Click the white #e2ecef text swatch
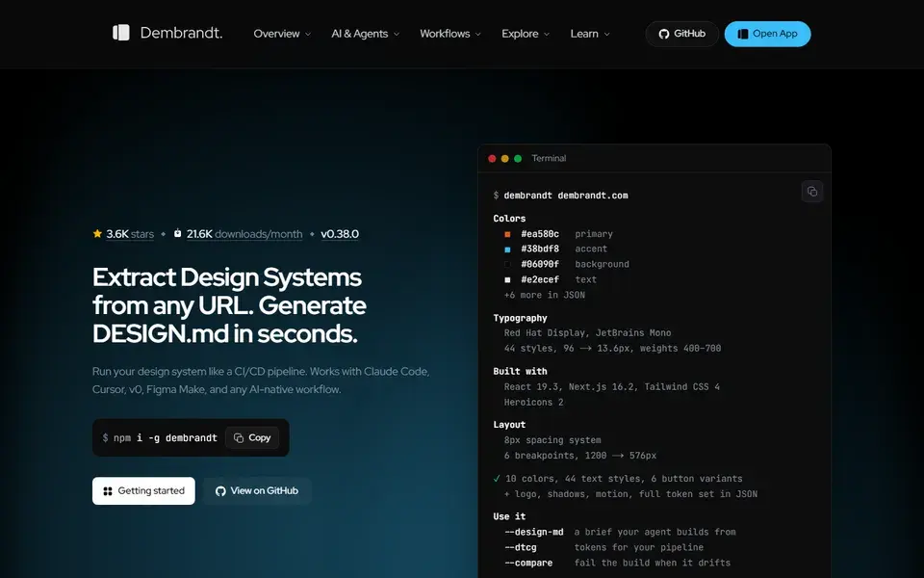The height and width of the screenshot is (578, 924). click(507, 279)
